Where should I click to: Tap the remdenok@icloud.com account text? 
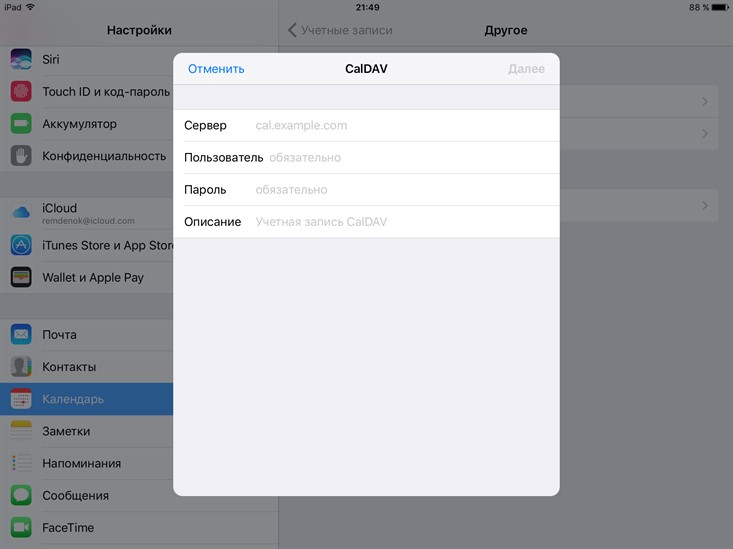pos(88,221)
